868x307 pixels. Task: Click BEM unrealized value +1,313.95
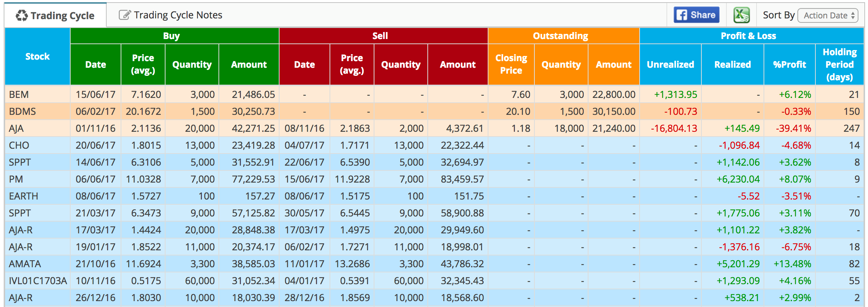coord(675,95)
